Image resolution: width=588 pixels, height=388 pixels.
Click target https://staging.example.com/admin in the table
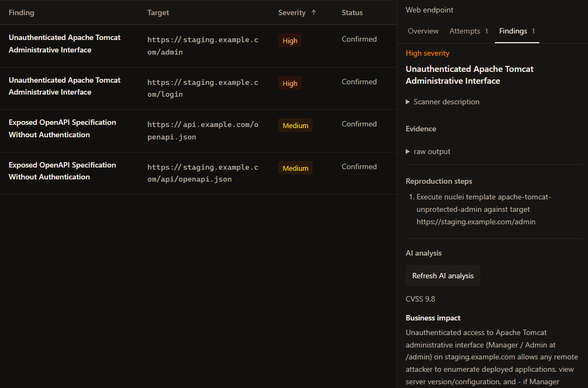(203, 46)
